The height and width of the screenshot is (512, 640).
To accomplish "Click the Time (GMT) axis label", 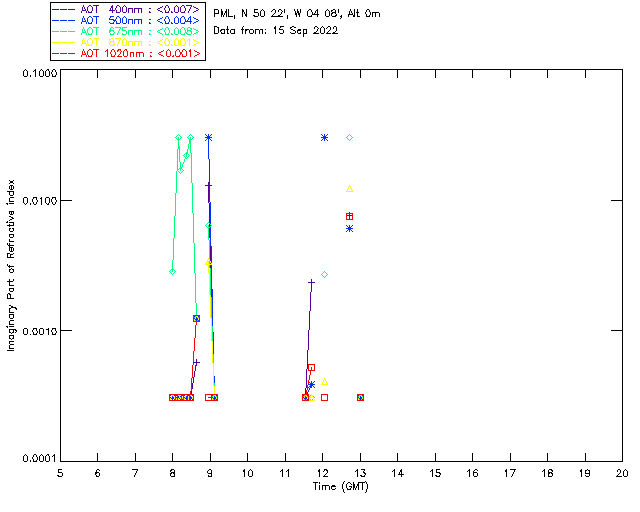I will tap(341, 487).
